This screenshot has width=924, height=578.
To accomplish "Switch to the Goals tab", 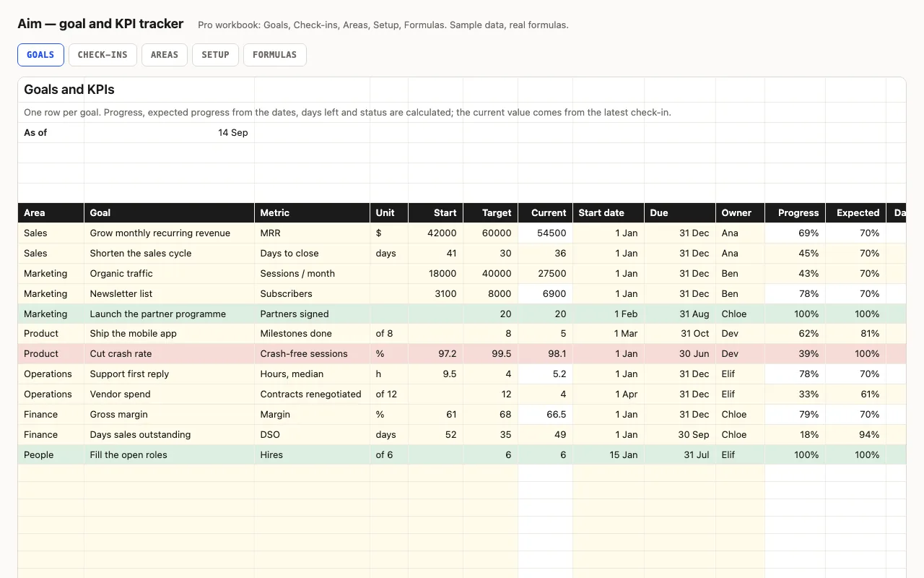I will click(x=40, y=55).
